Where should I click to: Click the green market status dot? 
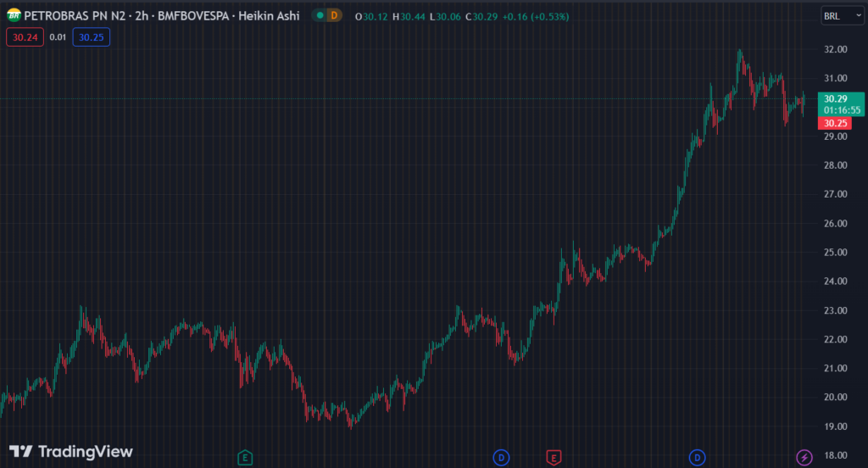[320, 15]
